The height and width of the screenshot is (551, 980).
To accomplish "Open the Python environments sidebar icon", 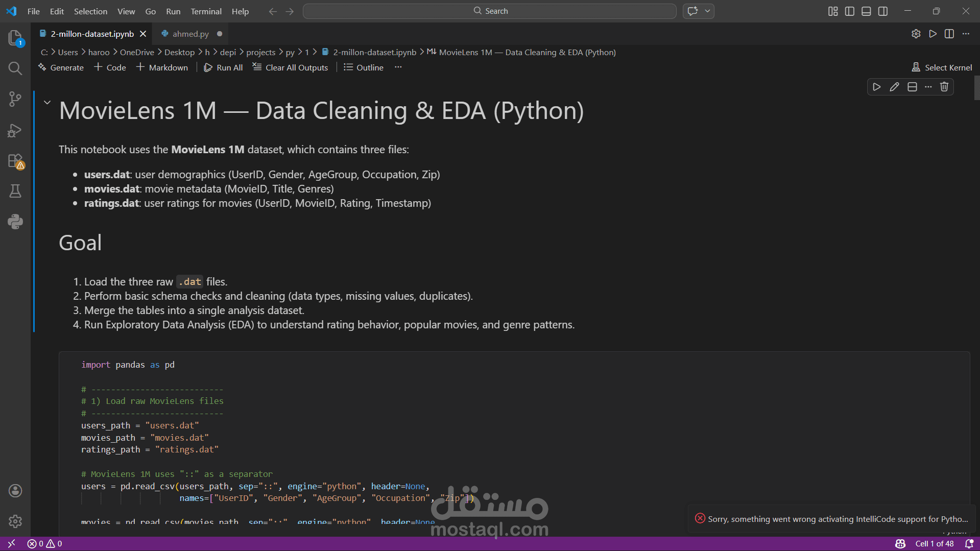I will [15, 222].
